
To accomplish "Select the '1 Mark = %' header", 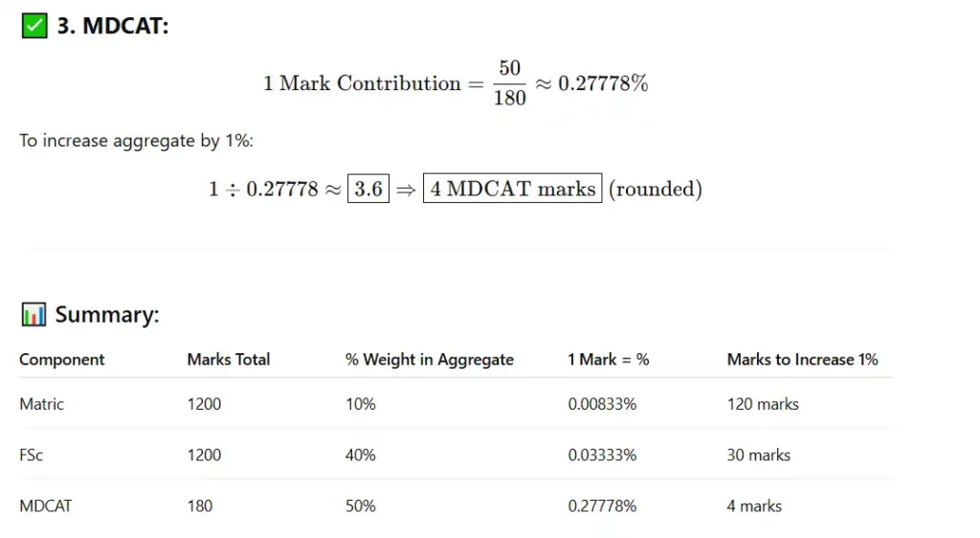I will (608, 359).
